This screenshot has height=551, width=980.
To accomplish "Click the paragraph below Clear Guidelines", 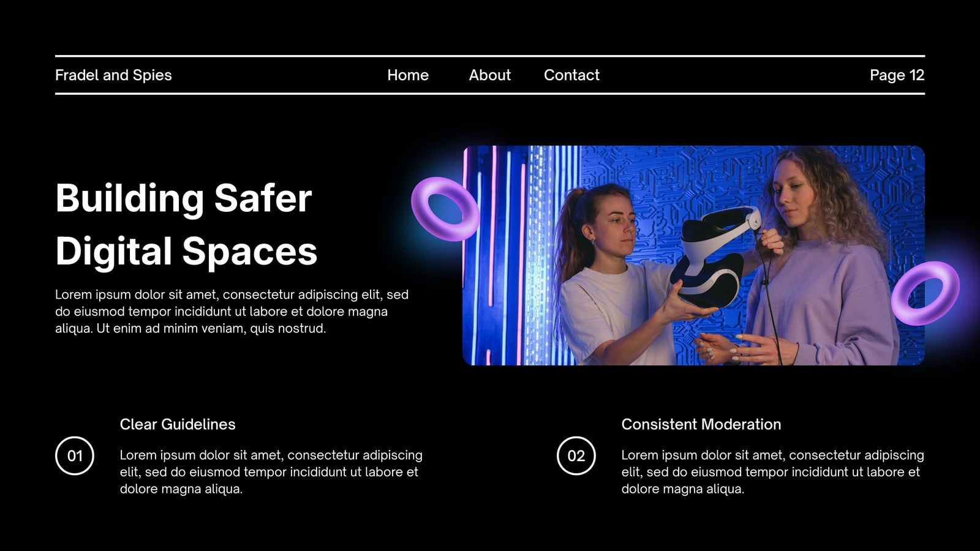I will 271,471.
